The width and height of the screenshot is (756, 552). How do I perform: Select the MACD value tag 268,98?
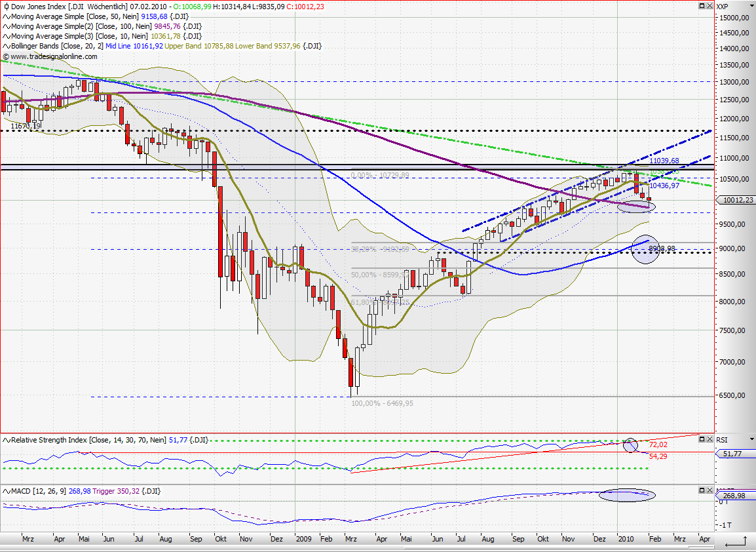[735, 496]
